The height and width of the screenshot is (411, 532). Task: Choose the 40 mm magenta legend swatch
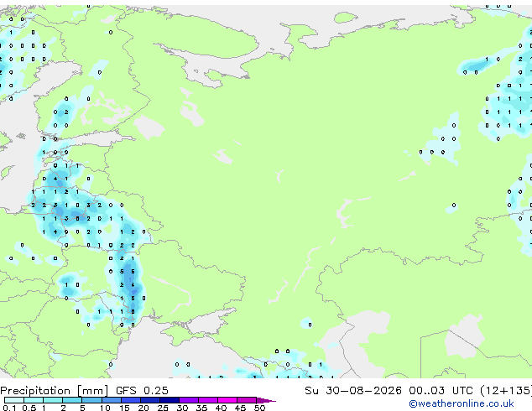(227, 400)
